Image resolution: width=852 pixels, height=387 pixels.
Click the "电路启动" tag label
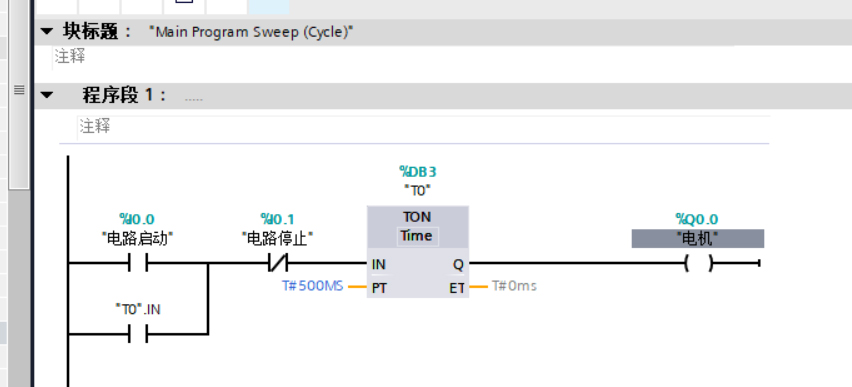(x=137, y=238)
